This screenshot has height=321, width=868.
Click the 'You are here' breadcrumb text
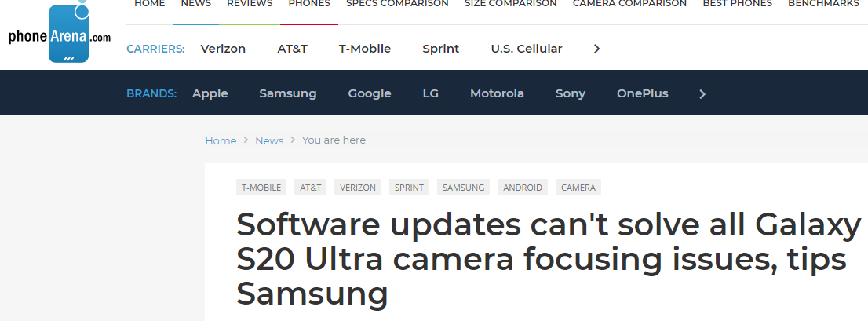[334, 140]
